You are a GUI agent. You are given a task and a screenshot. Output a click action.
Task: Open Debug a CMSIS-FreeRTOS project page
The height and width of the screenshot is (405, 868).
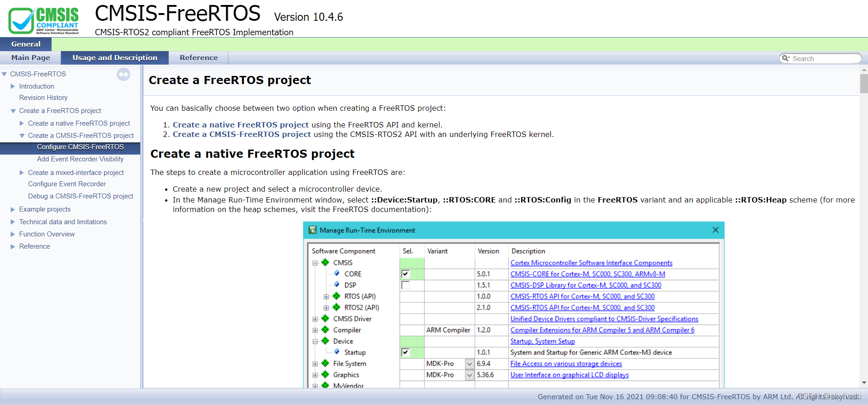(x=81, y=196)
